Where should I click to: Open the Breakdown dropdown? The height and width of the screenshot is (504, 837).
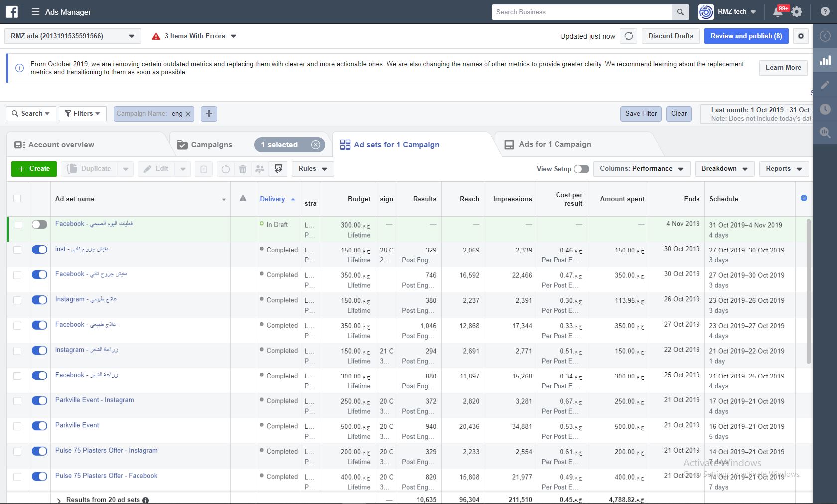724,169
